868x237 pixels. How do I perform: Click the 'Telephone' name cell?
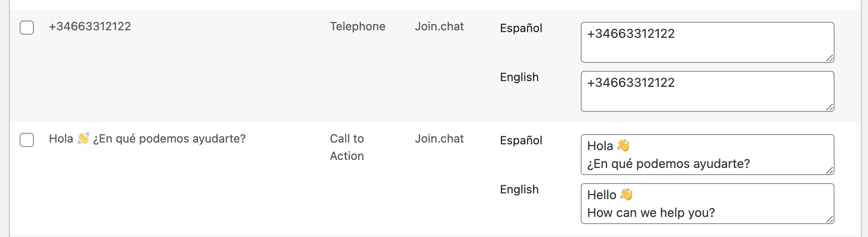357,26
